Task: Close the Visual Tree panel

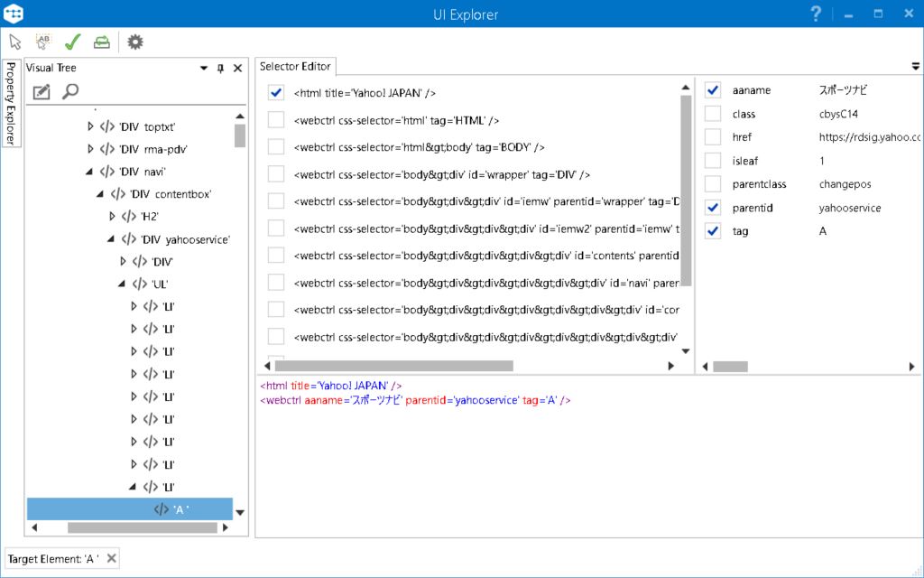Action: point(238,68)
